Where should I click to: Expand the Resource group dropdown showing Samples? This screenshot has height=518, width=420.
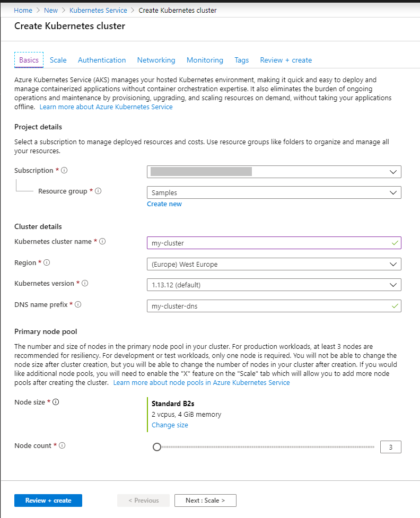274,192
